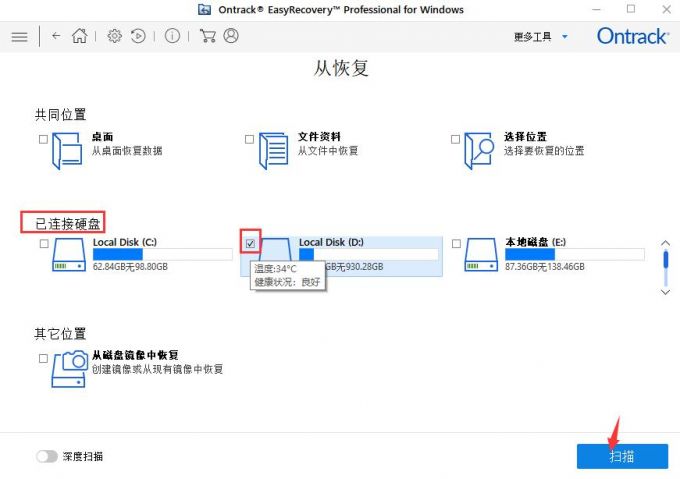Screen dimensions: 680x479
Task: Click the drive list scrollbar thumb
Action: coord(666,260)
